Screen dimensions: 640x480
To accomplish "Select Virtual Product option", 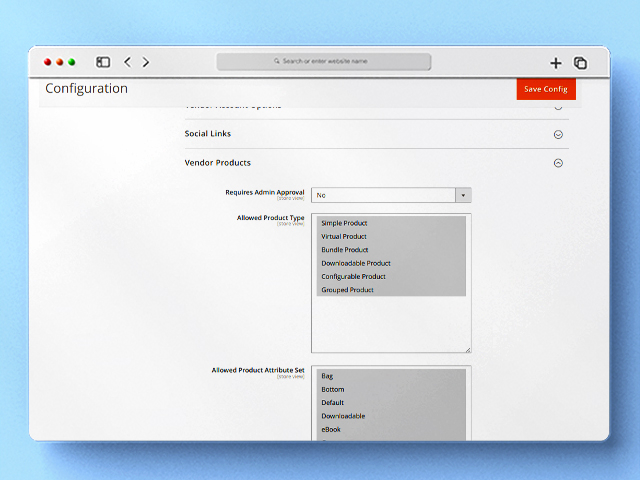I will point(344,237).
